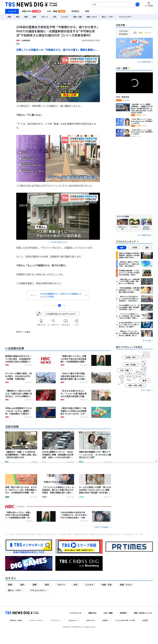Expand 九州・沖縄 area button

tap(125, 370)
